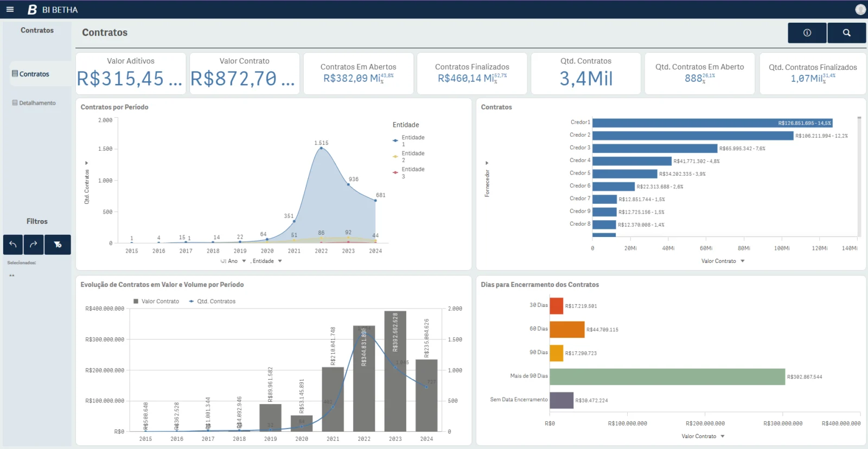Click the Detalhamento sheet icon in sidebar

pyautogui.click(x=15, y=102)
